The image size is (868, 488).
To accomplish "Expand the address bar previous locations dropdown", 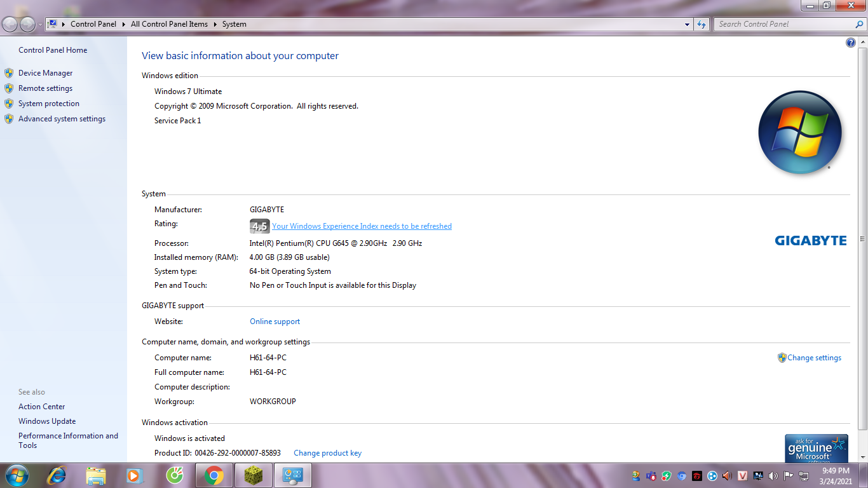I will point(687,24).
